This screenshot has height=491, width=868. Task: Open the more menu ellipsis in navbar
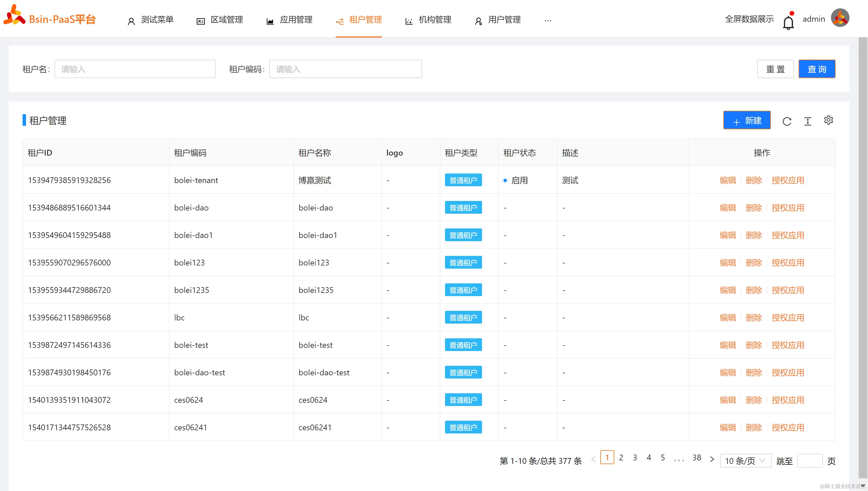click(547, 20)
